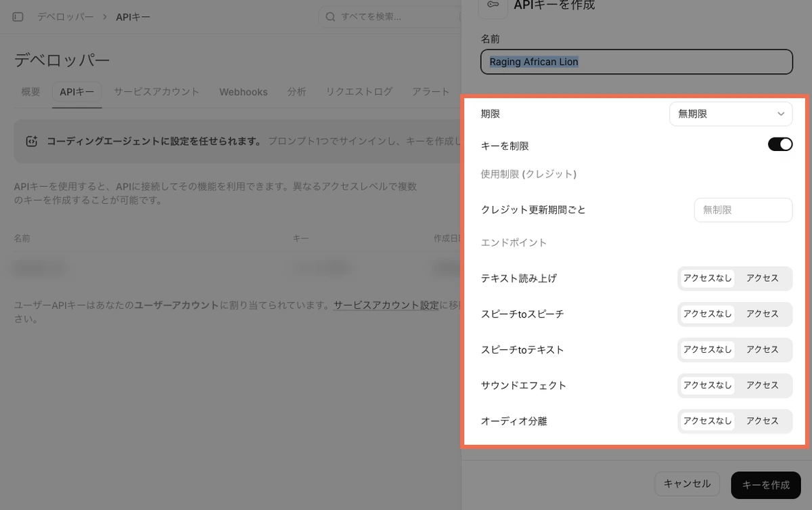Toggle the sidebar panel icon
The width and height of the screenshot is (812, 510).
tap(18, 16)
